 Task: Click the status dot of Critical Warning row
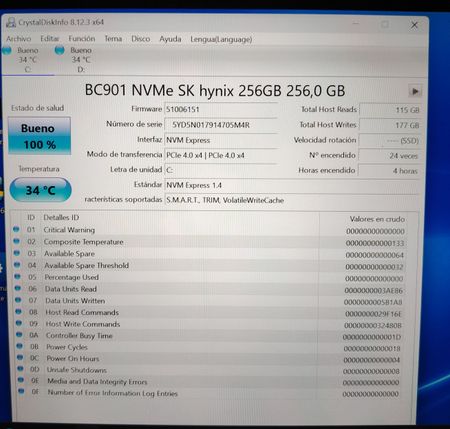(16, 229)
